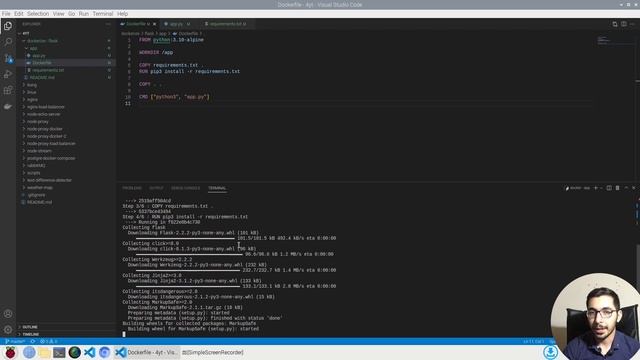Collapse the dockerize-flask folder

click(x=65, y=41)
